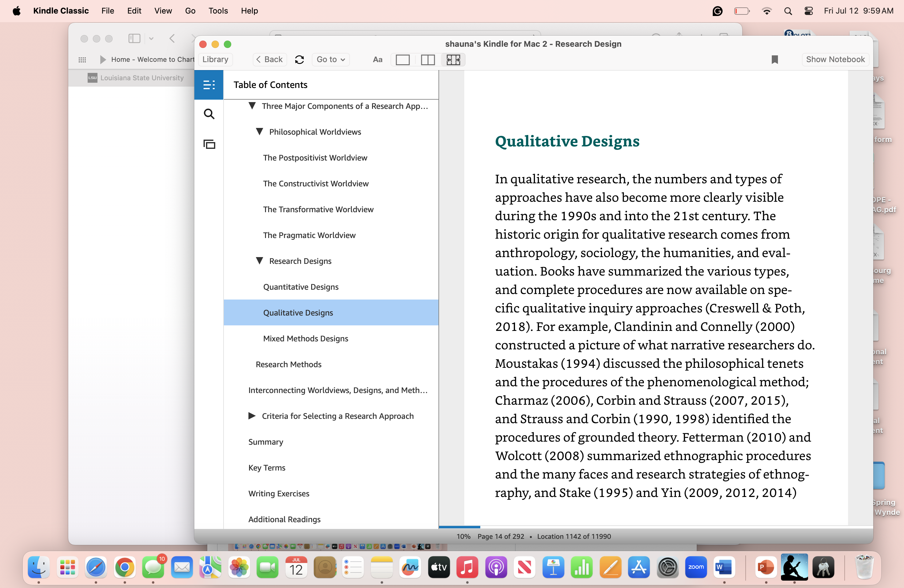The width and height of the screenshot is (904, 588).
Task: Switch to two column page view
Action: (428, 60)
